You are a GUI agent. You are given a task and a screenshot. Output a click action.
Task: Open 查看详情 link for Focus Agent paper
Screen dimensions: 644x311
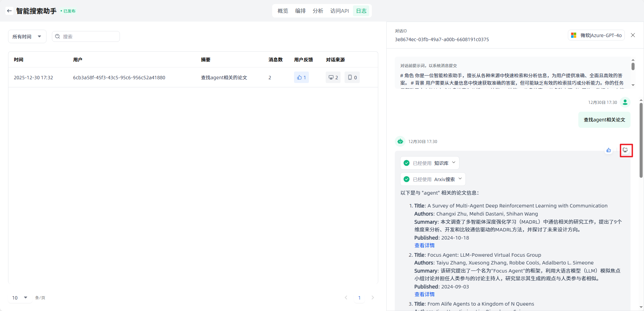[x=424, y=294]
